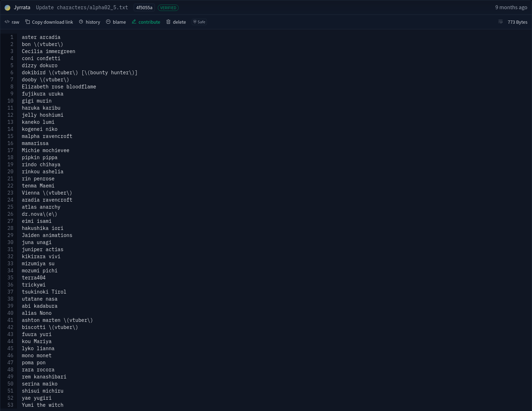Click the 9 months ago timestamp
This screenshot has height=411, width=532.
pos(511,7)
